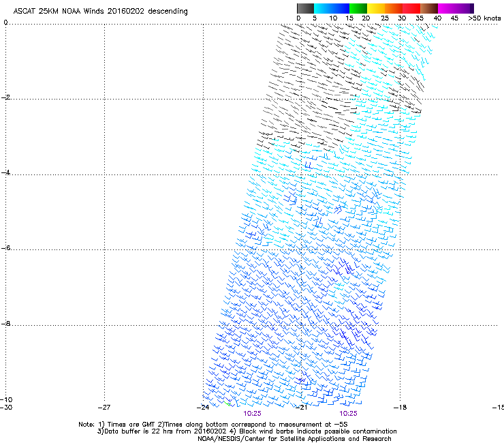
Task: Click the '-24' longitude axis label
Action: [x=203, y=408]
